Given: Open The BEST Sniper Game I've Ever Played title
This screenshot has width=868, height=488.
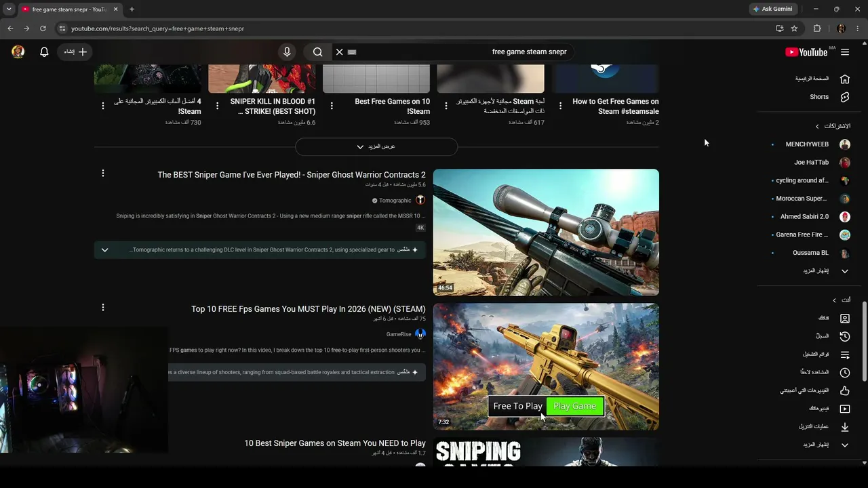Looking at the screenshot, I should point(292,175).
